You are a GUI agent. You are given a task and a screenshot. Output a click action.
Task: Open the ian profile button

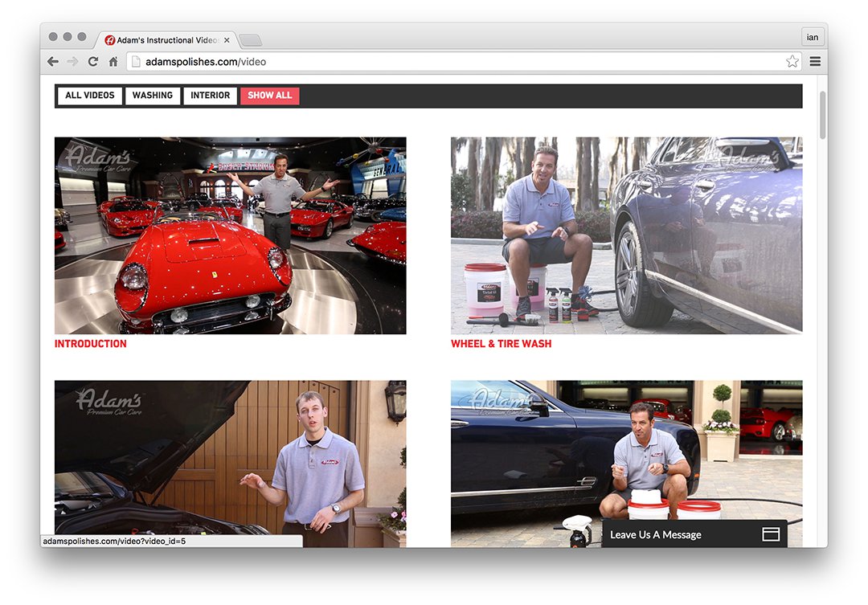[813, 38]
